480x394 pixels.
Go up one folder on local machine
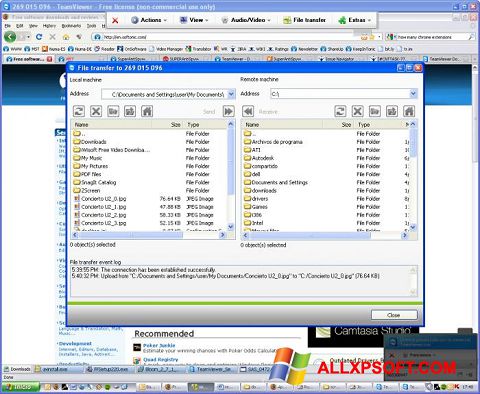[x=130, y=111]
